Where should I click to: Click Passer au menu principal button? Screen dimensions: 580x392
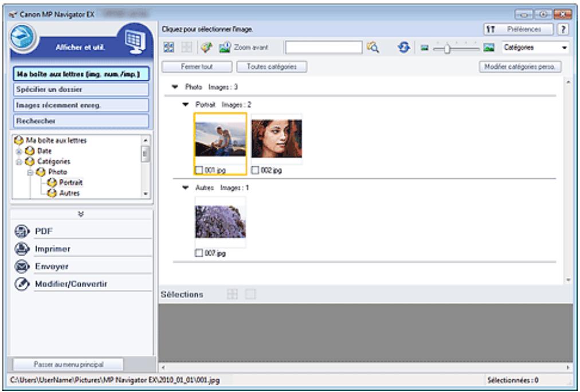click(x=68, y=364)
